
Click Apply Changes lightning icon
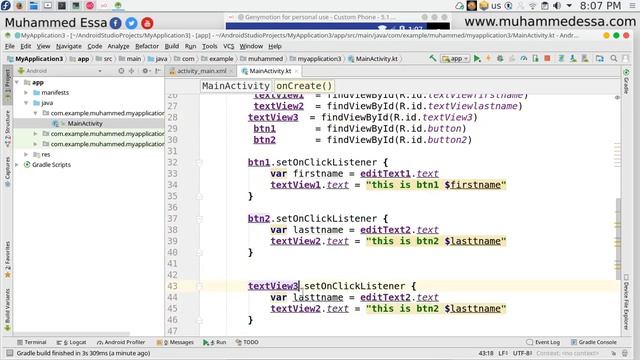(488, 59)
